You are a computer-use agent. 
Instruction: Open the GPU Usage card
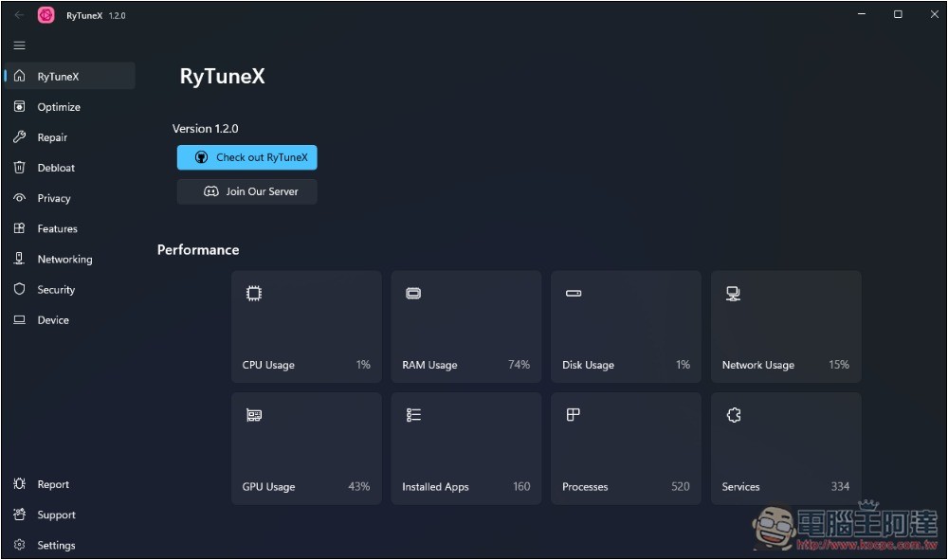pos(306,448)
